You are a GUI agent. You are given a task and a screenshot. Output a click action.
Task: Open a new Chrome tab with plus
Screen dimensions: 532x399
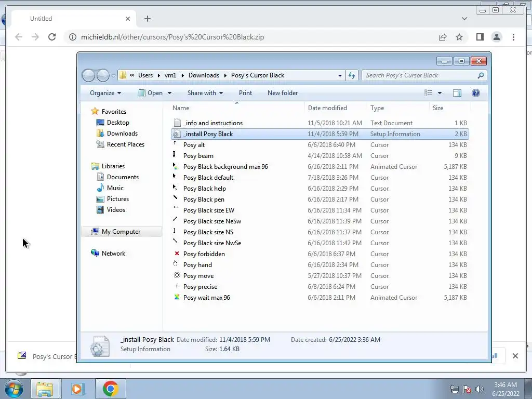tap(147, 19)
